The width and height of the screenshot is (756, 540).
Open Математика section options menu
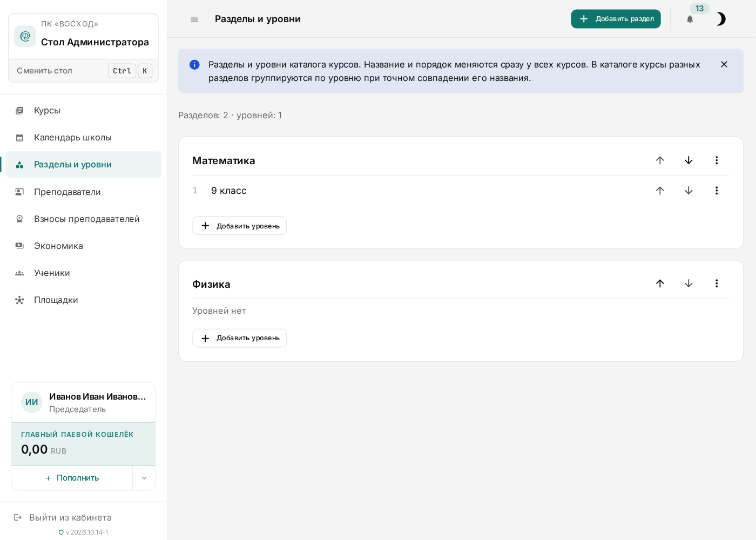click(717, 160)
